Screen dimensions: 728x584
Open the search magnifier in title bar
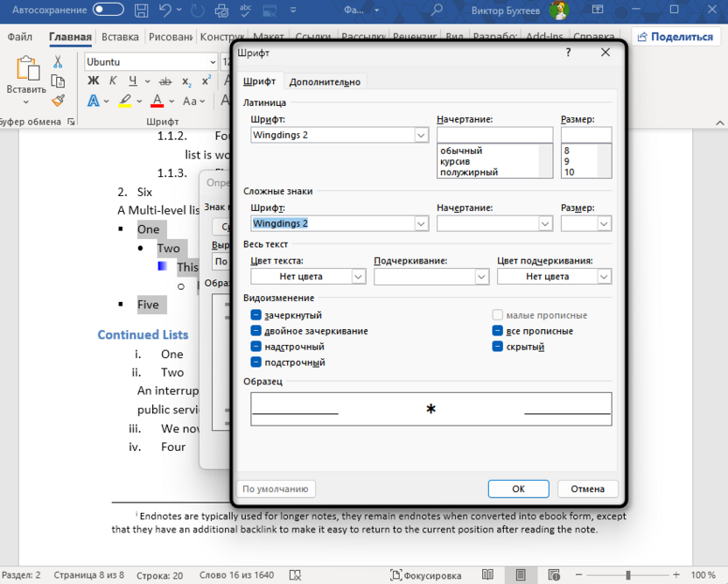pos(437,10)
